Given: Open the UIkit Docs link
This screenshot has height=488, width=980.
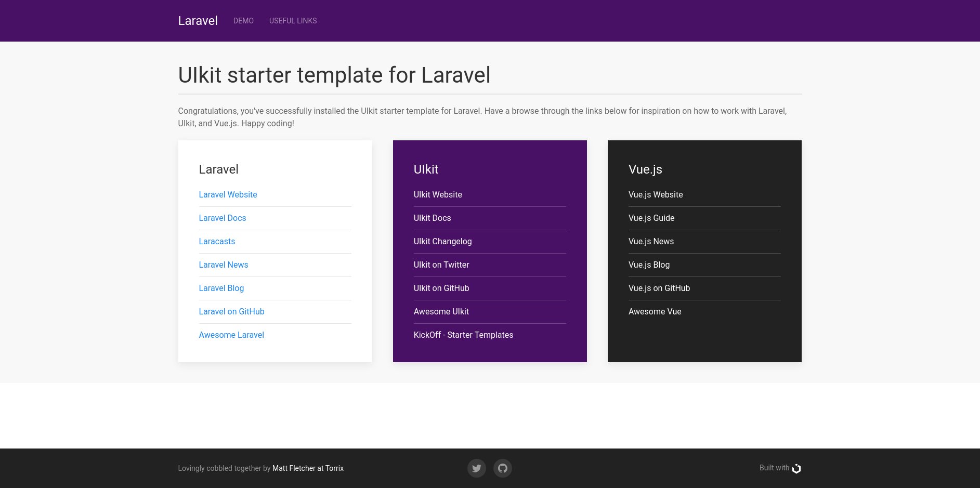Looking at the screenshot, I should 432,218.
